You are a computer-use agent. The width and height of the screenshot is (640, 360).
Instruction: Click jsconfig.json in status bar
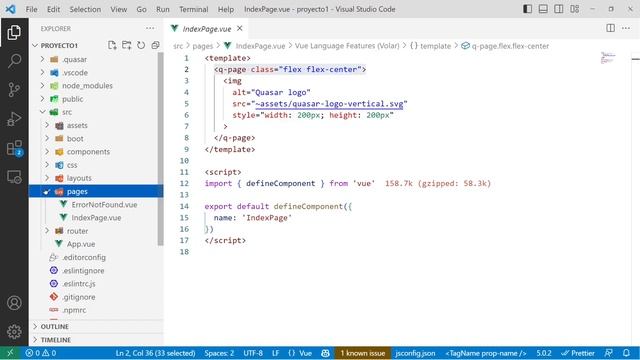[x=415, y=353]
